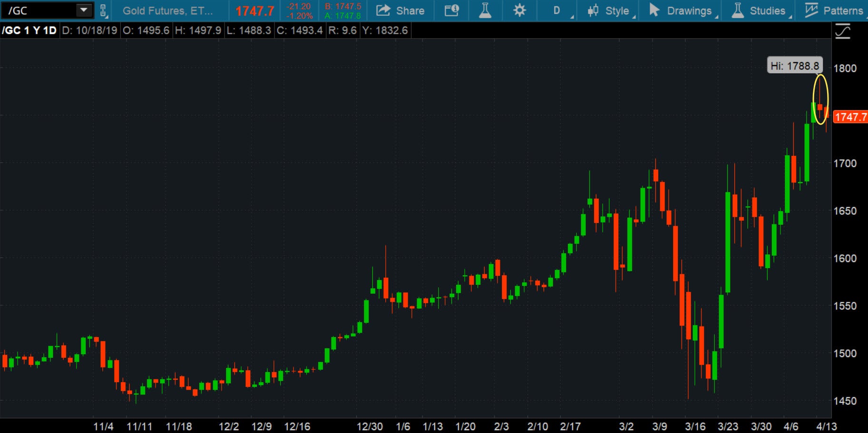The height and width of the screenshot is (433, 868).
Task: Open the D timeframe selector
Action: 557,10
